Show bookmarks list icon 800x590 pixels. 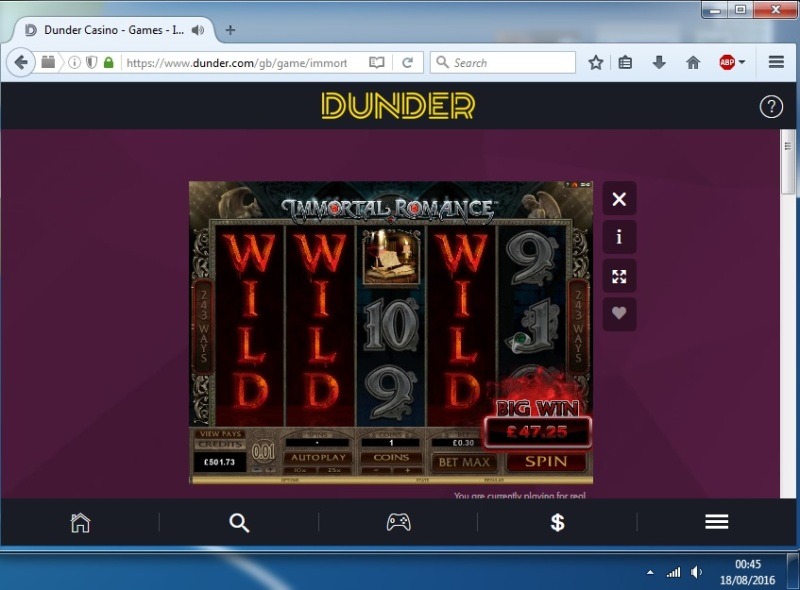pos(625,63)
